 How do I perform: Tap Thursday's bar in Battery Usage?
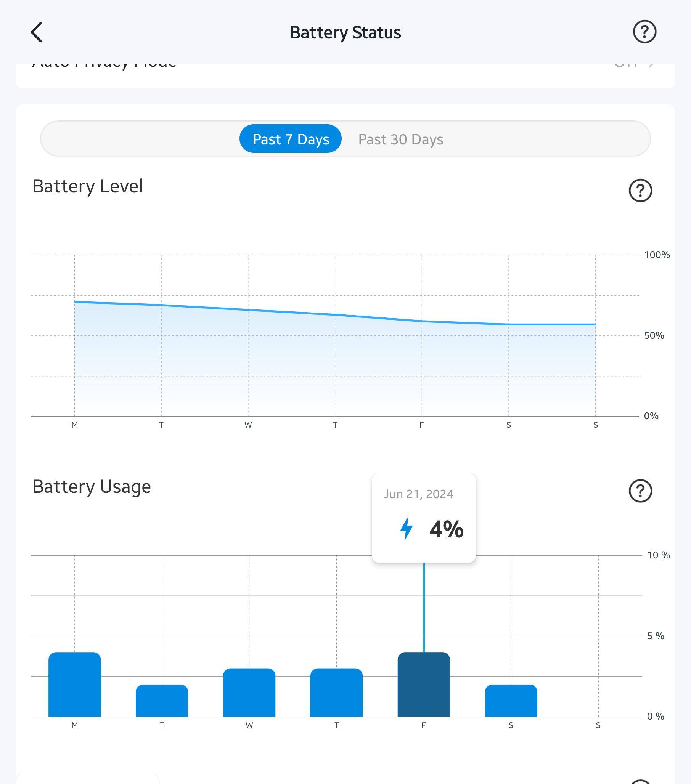pos(336,692)
